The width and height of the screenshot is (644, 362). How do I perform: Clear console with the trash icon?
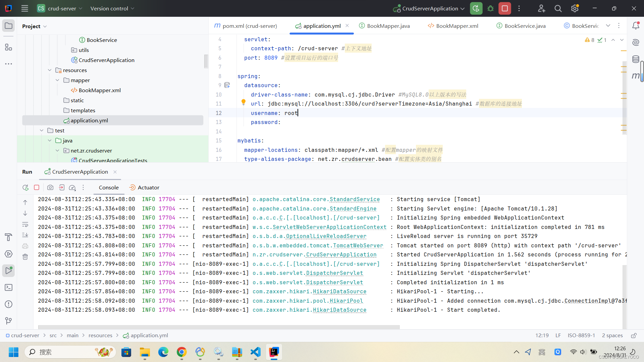(25, 257)
